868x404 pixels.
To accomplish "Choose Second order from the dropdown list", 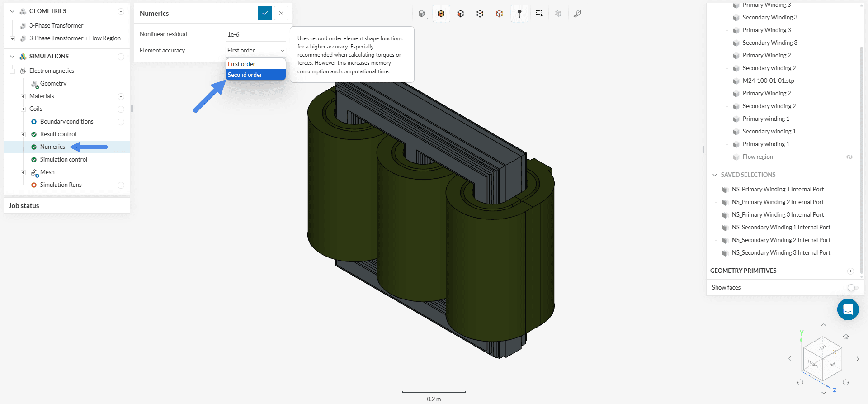I will point(255,75).
